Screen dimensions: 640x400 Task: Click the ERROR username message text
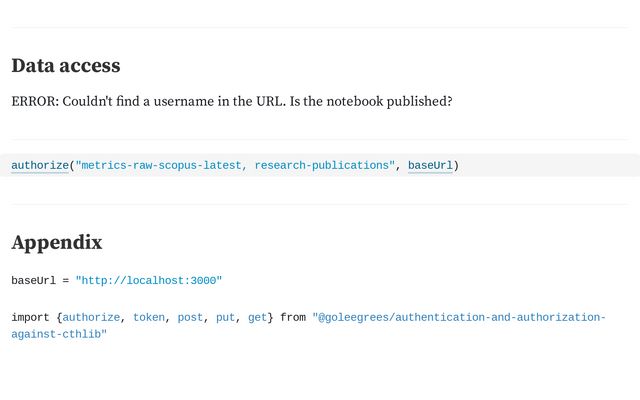coord(232,101)
